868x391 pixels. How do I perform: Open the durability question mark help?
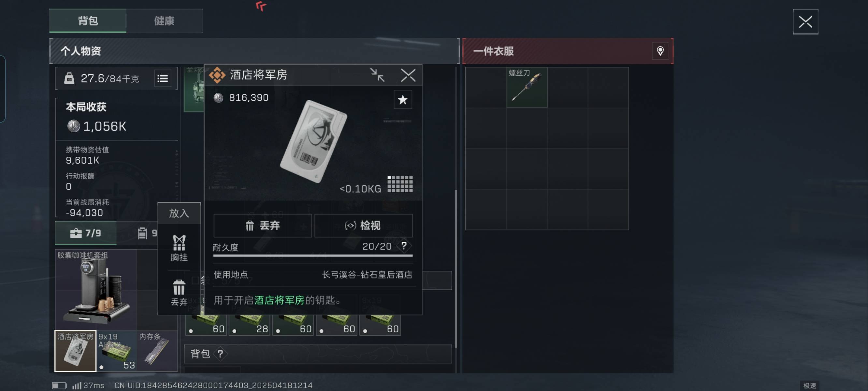(404, 246)
